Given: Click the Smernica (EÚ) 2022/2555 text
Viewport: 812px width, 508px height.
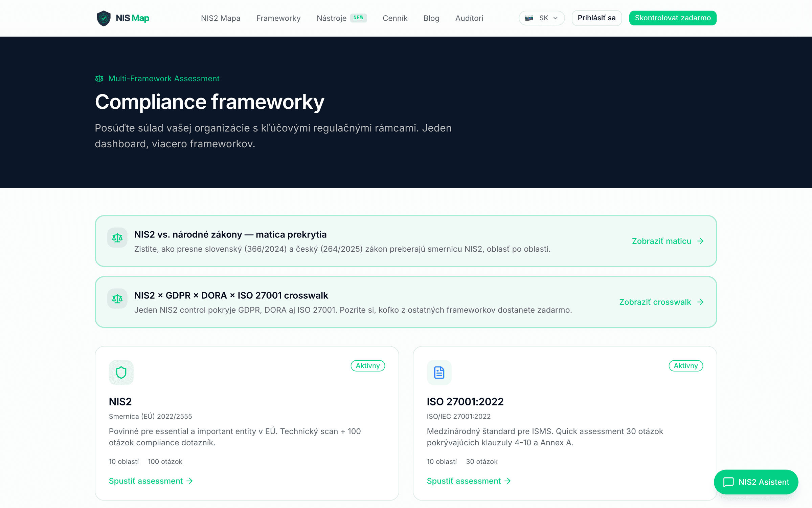Looking at the screenshot, I should tap(150, 417).
